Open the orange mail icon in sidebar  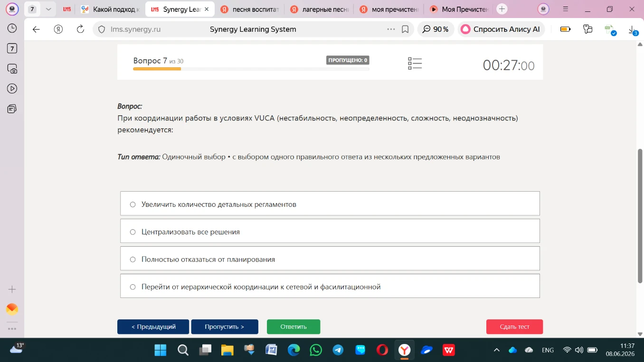click(12, 309)
